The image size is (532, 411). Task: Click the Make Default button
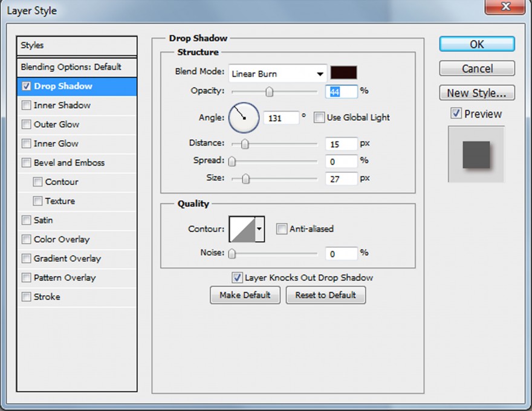245,295
